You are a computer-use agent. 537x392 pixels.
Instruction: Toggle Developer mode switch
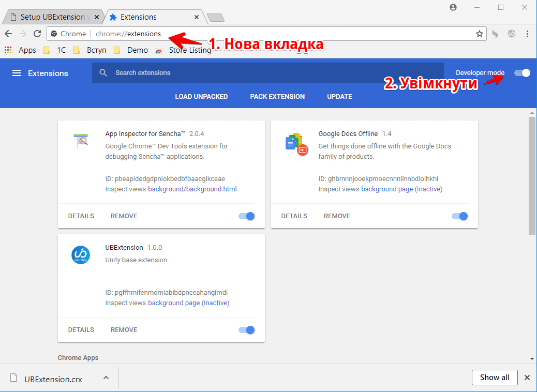pos(522,72)
